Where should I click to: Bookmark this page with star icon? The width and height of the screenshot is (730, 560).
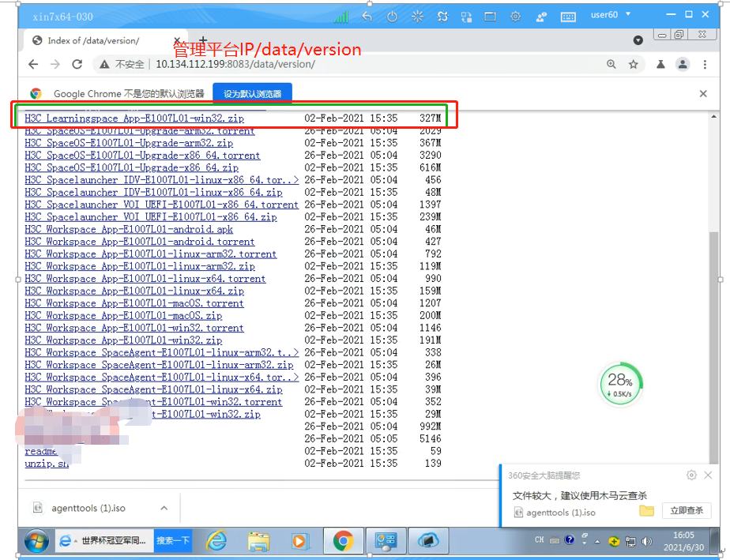click(x=633, y=64)
